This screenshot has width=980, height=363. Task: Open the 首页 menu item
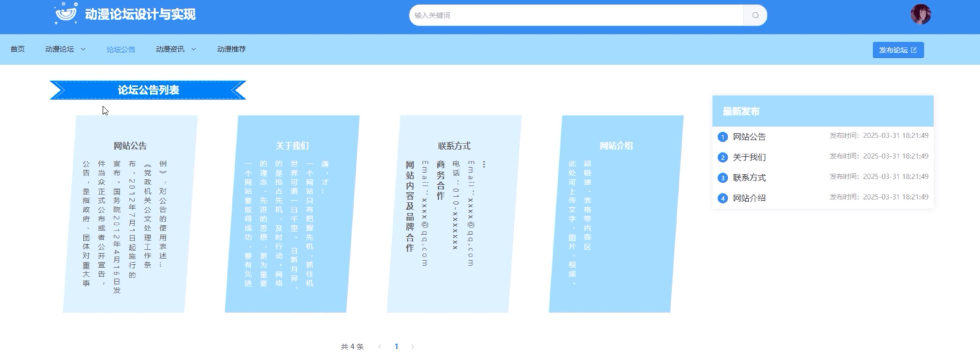(x=18, y=49)
